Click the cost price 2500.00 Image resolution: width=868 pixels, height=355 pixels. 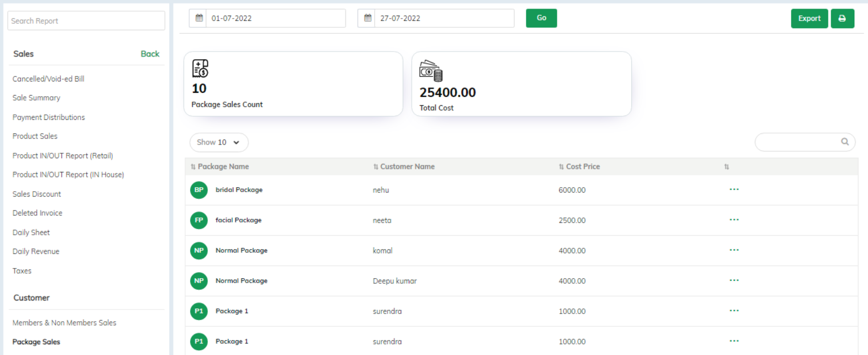572,220
